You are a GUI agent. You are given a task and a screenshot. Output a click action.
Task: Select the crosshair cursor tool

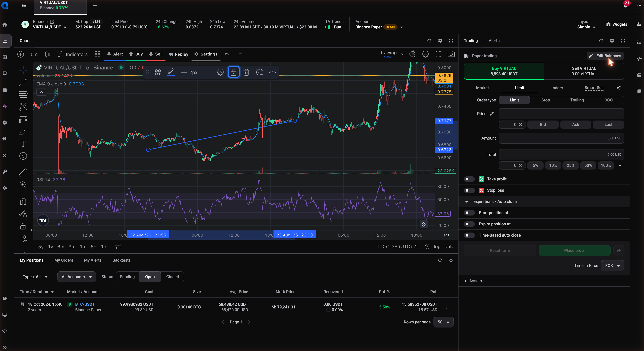click(23, 70)
